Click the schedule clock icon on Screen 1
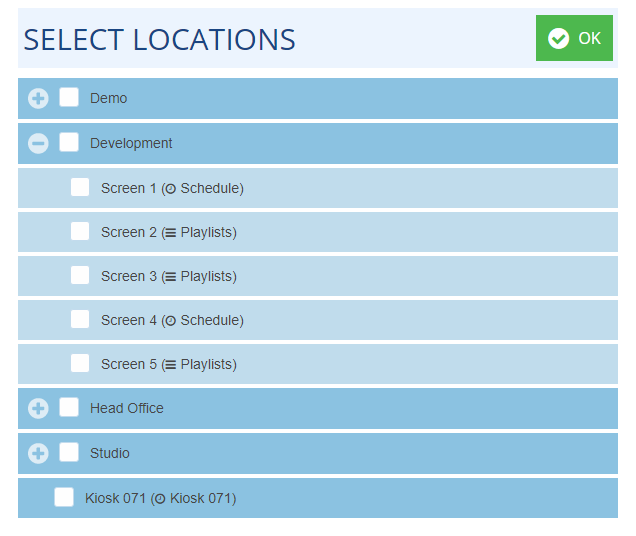636x536 pixels. pyautogui.click(x=170, y=188)
